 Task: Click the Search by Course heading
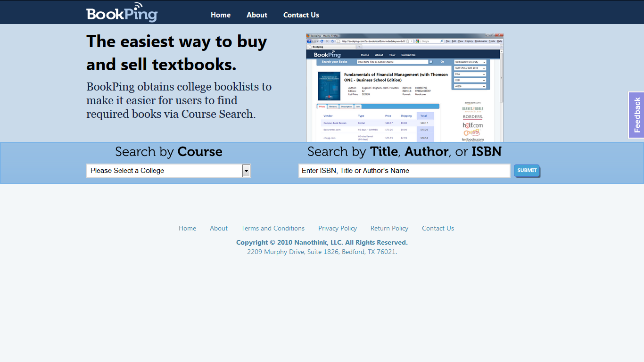coord(169,152)
